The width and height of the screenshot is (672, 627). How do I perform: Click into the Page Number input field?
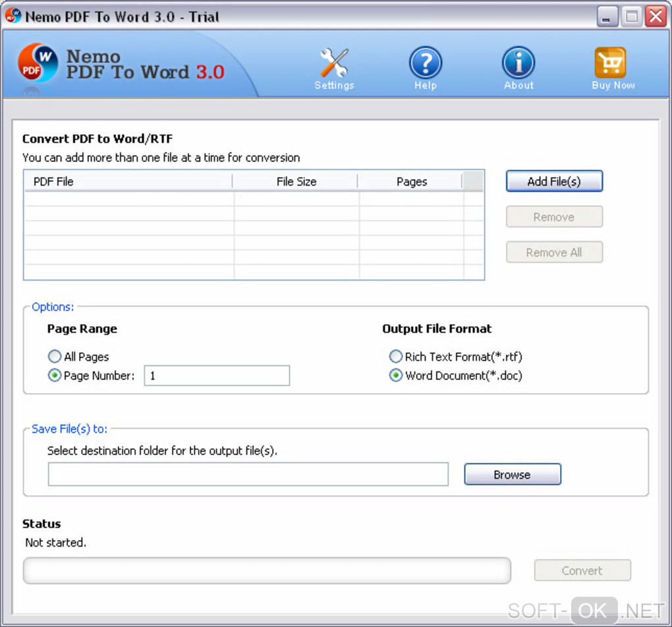217,376
